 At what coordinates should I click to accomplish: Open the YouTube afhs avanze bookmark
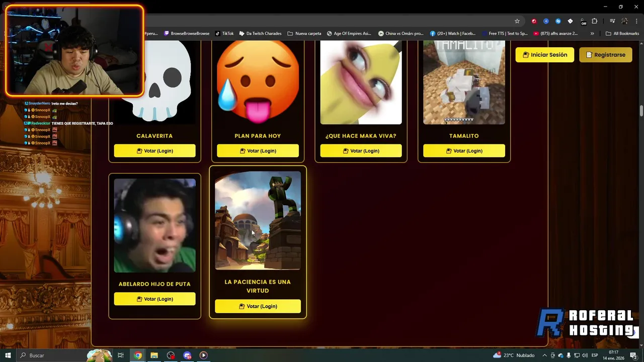point(555,34)
